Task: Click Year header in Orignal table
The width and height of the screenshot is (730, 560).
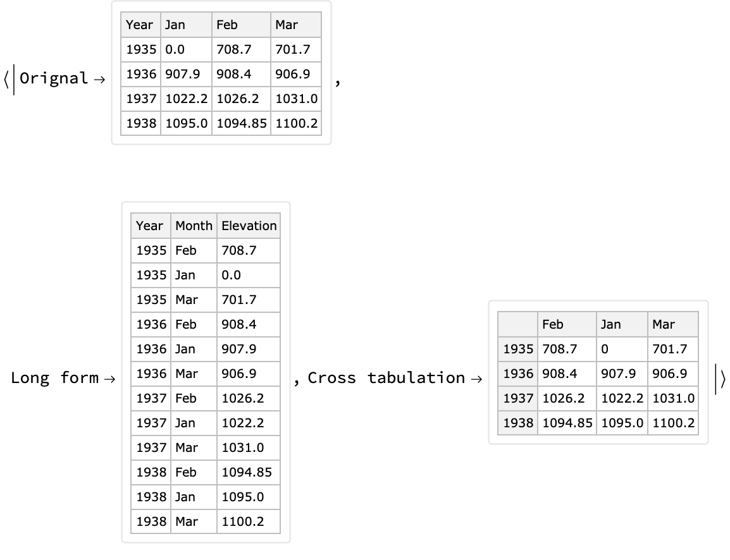Action: click(x=139, y=25)
